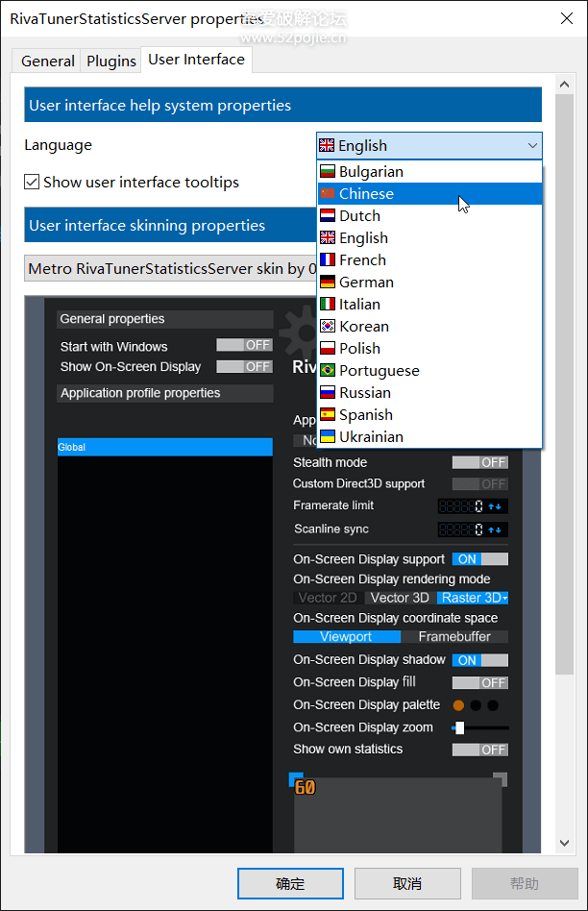Screen dimensions: 588x911
Task: Click the German flag icon
Action: (328, 282)
